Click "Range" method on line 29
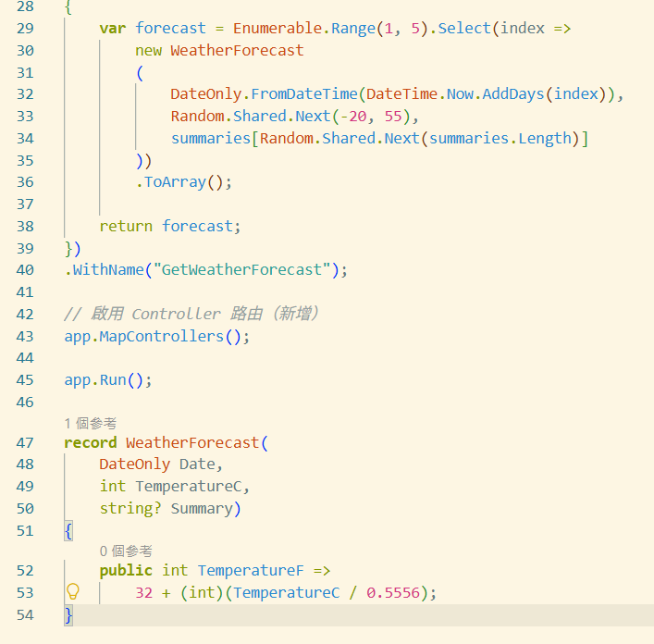 353,29
